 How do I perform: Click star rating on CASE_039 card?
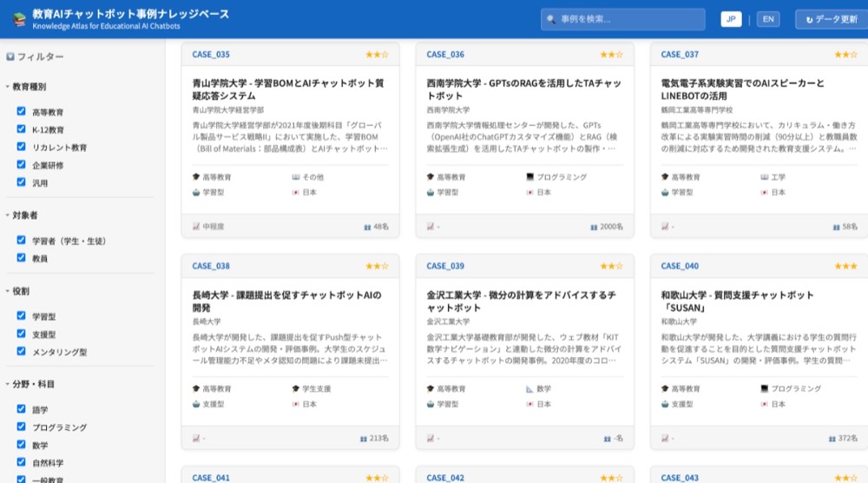pyautogui.click(x=612, y=266)
